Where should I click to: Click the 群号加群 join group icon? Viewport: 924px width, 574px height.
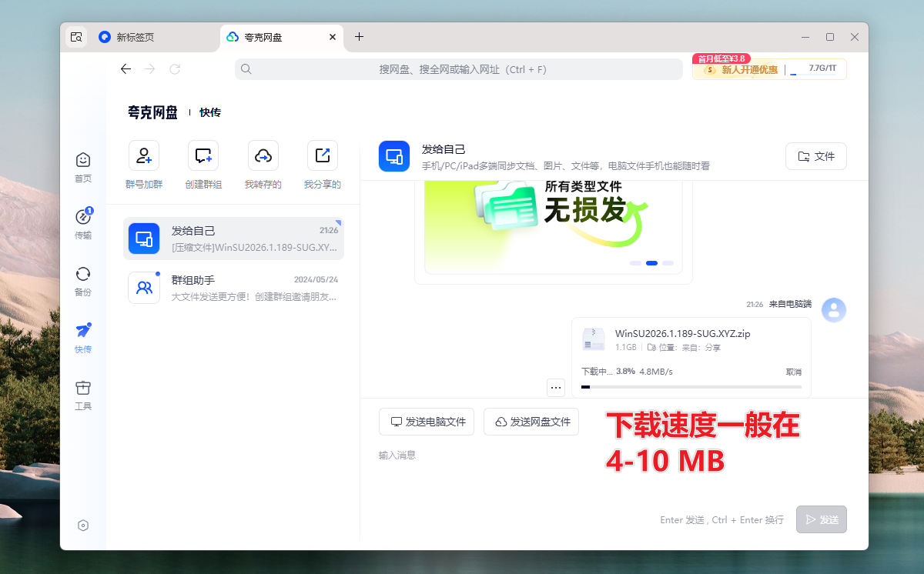pyautogui.click(x=144, y=155)
